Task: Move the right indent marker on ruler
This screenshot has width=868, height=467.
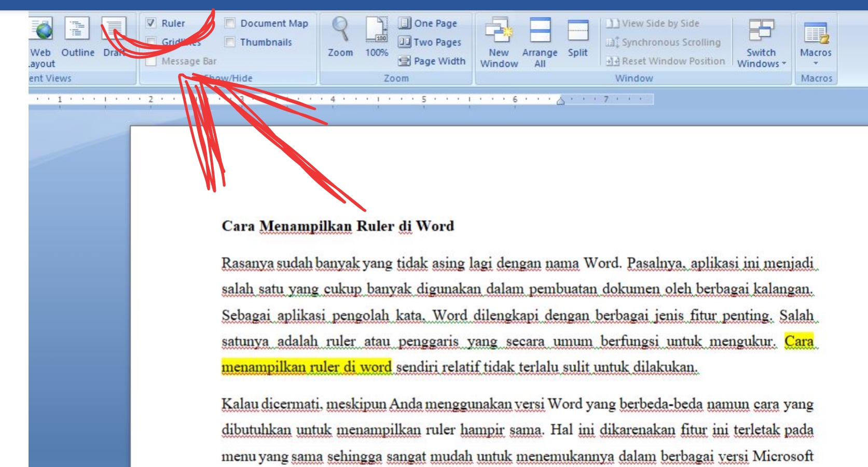Action: (x=560, y=101)
